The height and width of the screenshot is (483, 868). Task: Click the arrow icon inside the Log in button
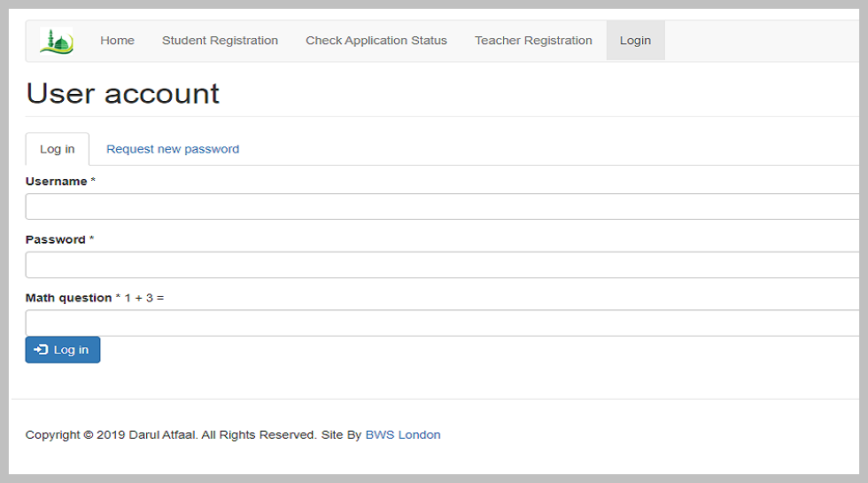(x=41, y=350)
